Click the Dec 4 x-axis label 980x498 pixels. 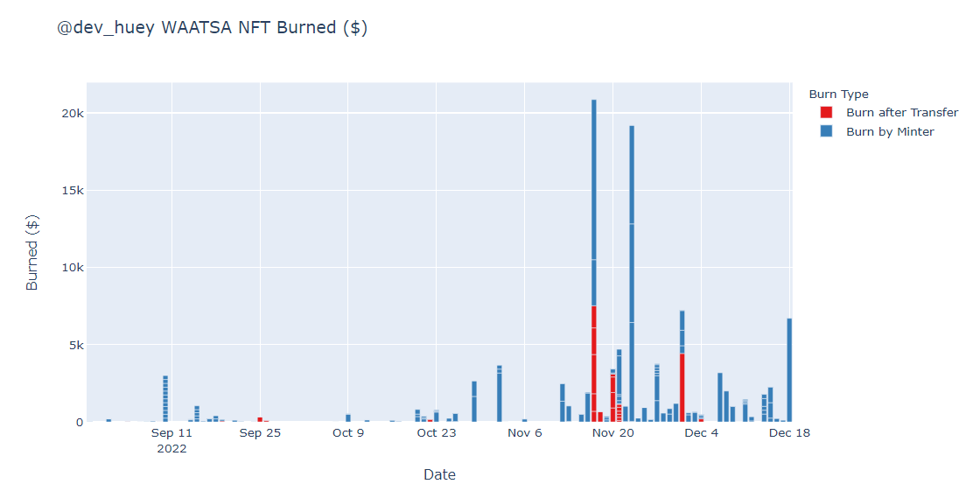click(x=701, y=433)
